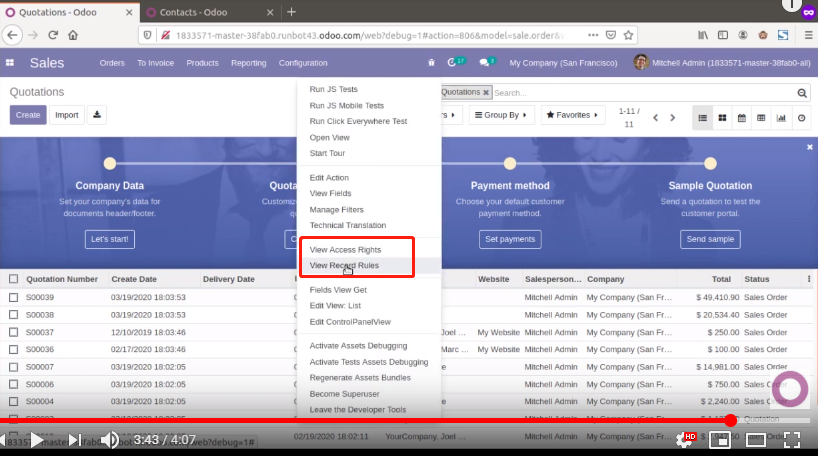Click the red video progress bar
Viewport: 818px width, 456px height.
(x=400, y=420)
